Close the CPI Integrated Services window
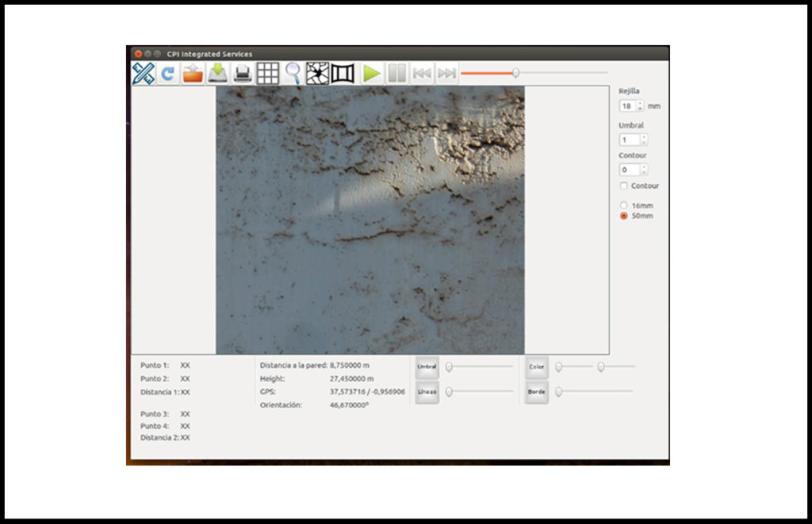The height and width of the screenshot is (524, 812). click(x=138, y=54)
